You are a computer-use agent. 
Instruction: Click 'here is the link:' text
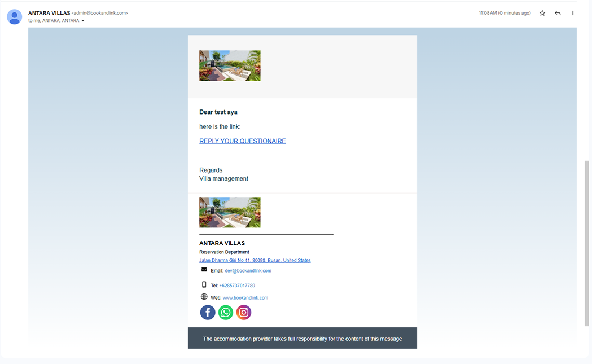(220, 126)
